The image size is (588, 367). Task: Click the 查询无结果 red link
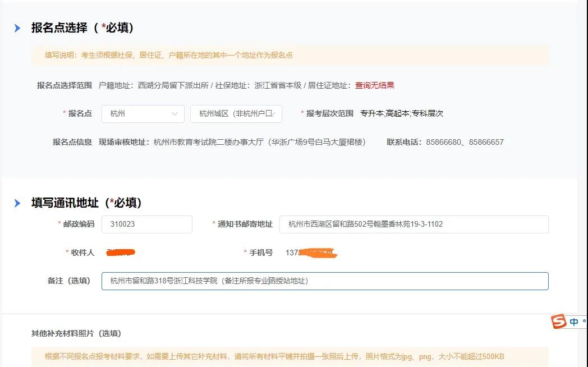click(x=374, y=85)
